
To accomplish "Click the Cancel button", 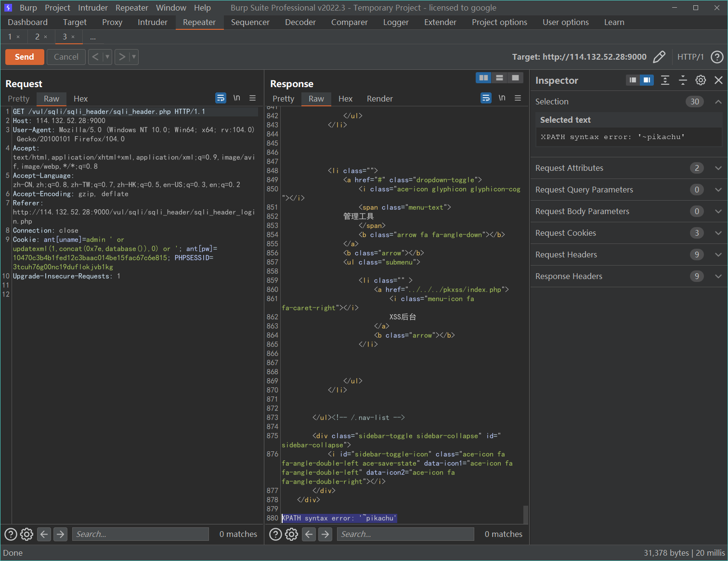I will pos(66,57).
